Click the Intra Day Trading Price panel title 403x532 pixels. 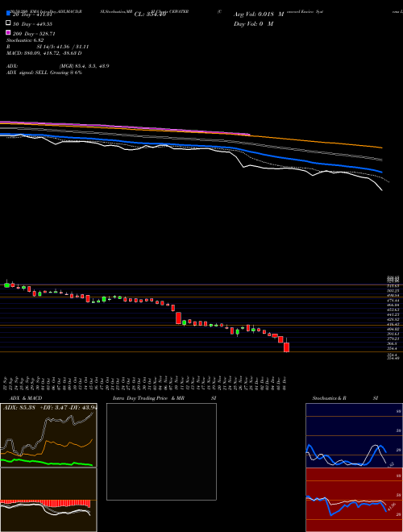[x=164, y=398]
